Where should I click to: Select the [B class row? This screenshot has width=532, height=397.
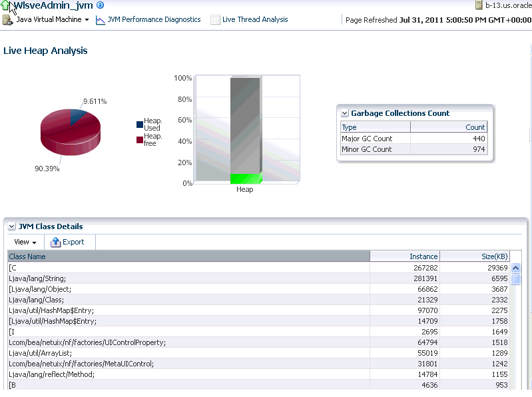pyautogui.click(x=258, y=385)
